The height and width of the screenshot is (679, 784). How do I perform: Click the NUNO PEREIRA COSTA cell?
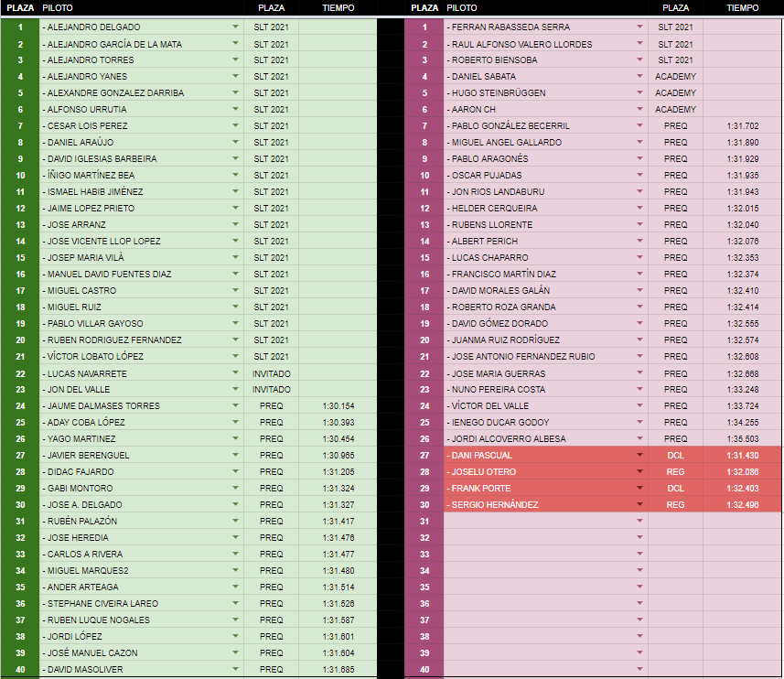click(x=545, y=390)
